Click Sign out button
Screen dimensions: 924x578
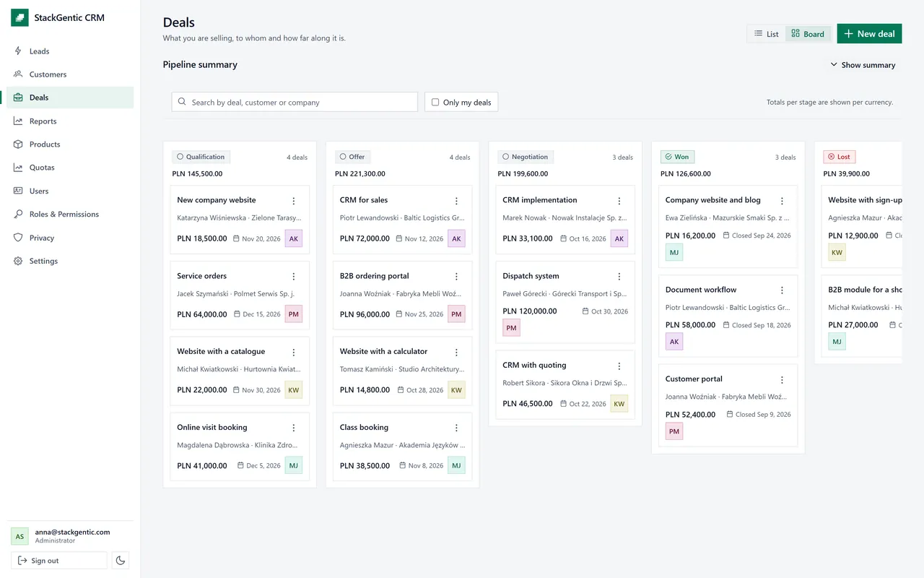(x=58, y=561)
